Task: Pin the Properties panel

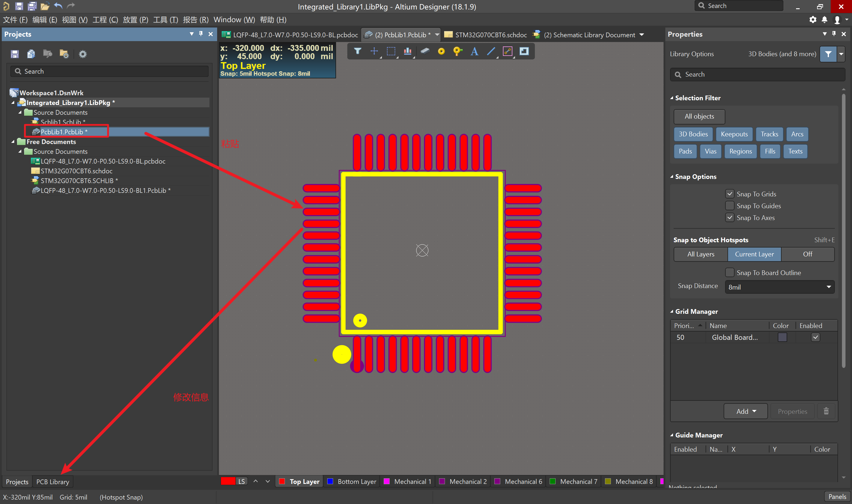Action: [x=834, y=34]
